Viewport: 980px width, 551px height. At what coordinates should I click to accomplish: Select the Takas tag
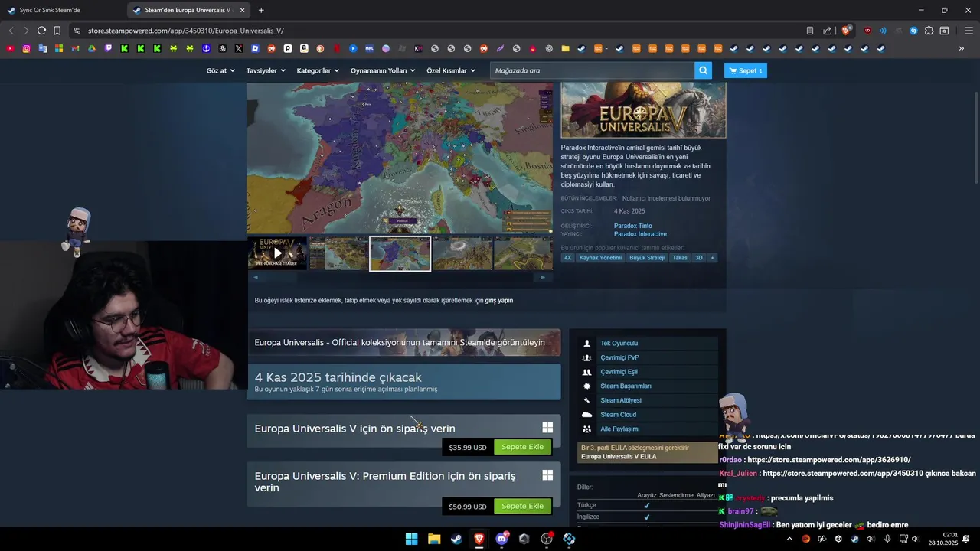[x=680, y=258]
